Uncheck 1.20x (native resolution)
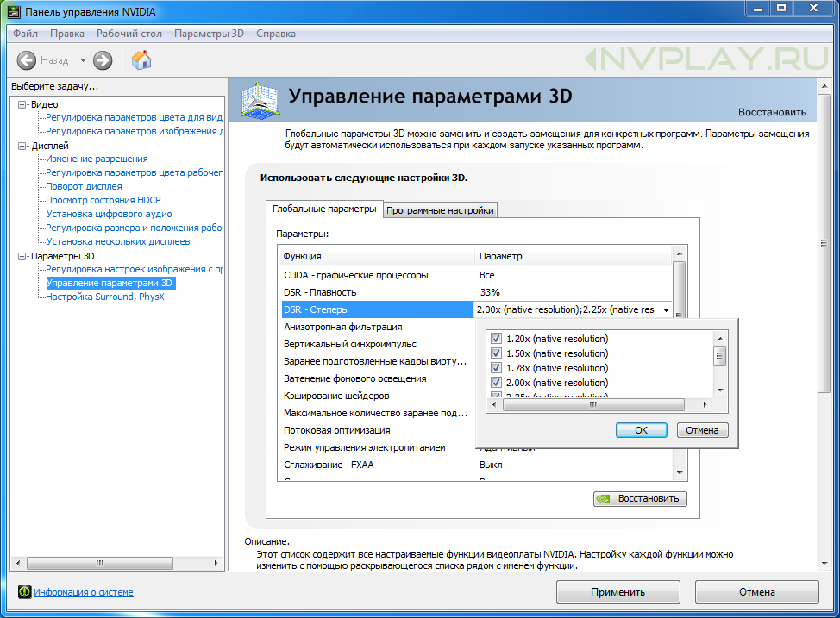This screenshot has width=840, height=618. click(x=496, y=339)
